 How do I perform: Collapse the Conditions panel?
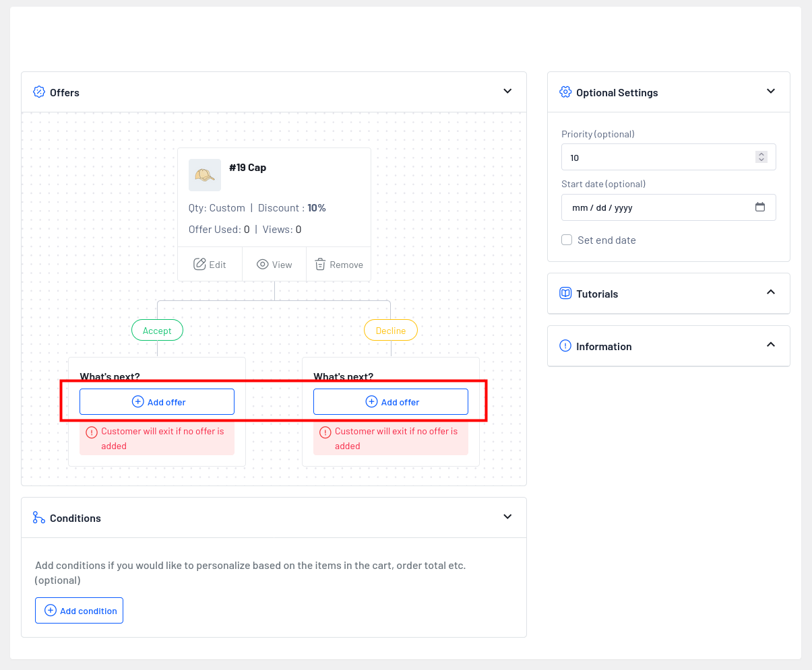tap(507, 517)
